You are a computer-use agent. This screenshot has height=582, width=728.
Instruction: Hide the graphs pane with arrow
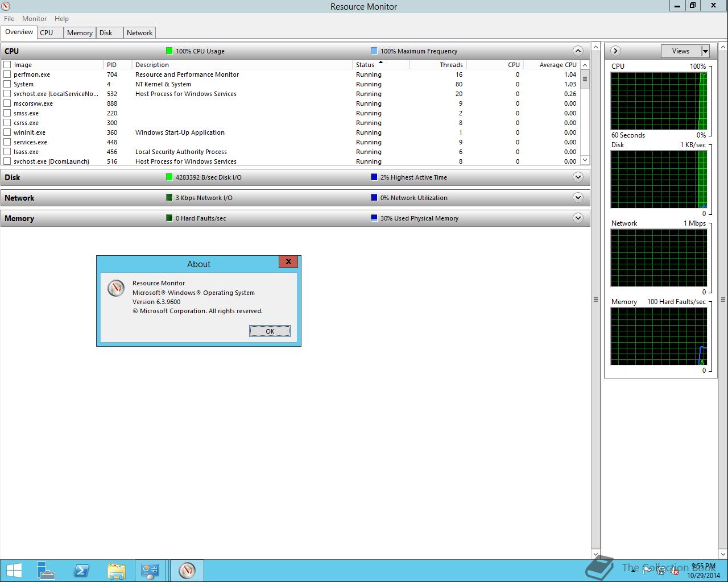(x=615, y=51)
